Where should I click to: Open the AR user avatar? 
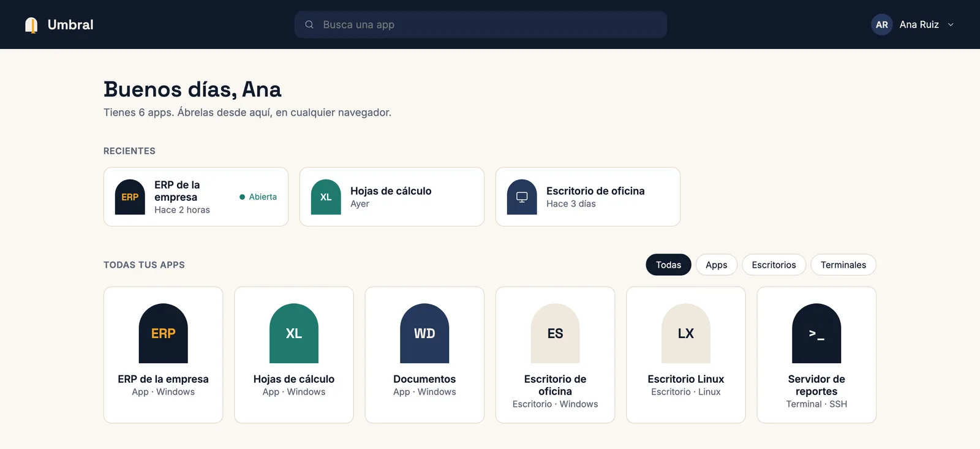click(881, 25)
